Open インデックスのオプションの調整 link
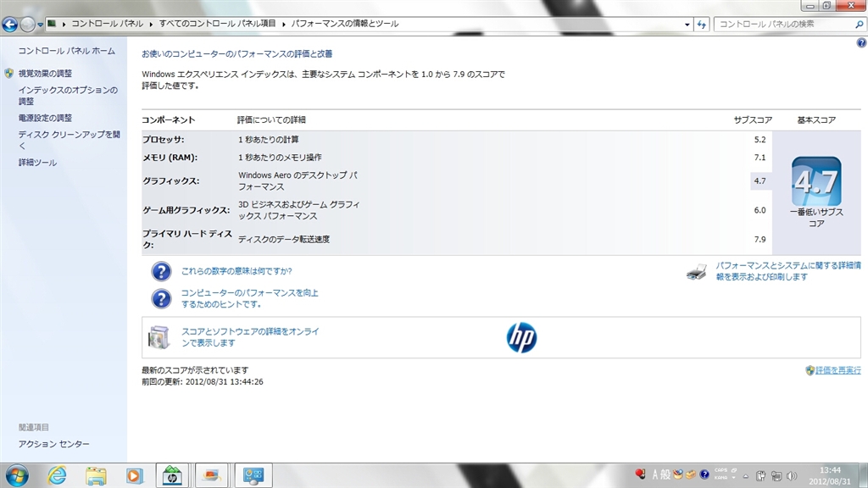This screenshot has height=488, width=868. point(68,96)
